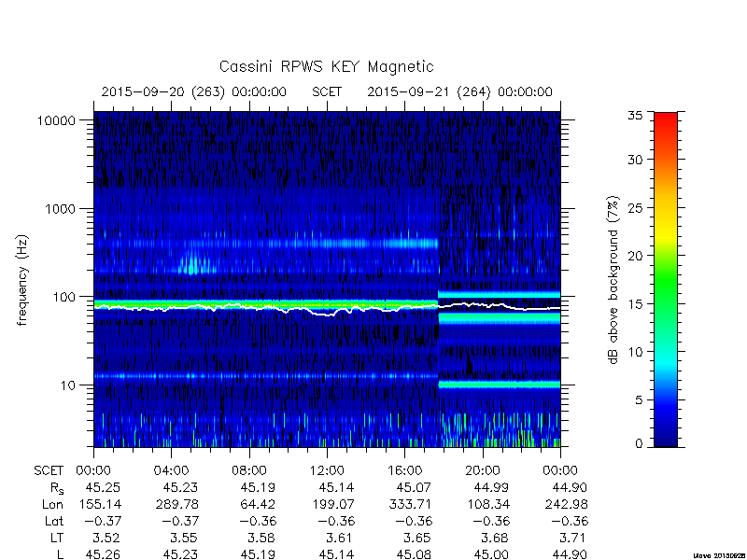Viewport: 747px width, 560px height.
Task: Click the LT row label
Action: click(57, 539)
